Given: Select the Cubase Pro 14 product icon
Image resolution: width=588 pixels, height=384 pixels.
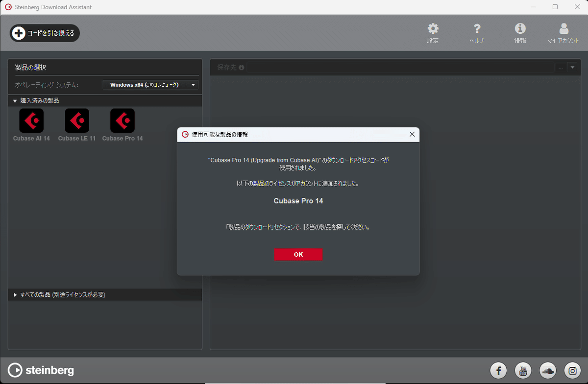Looking at the screenshot, I should [x=122, y=120].
